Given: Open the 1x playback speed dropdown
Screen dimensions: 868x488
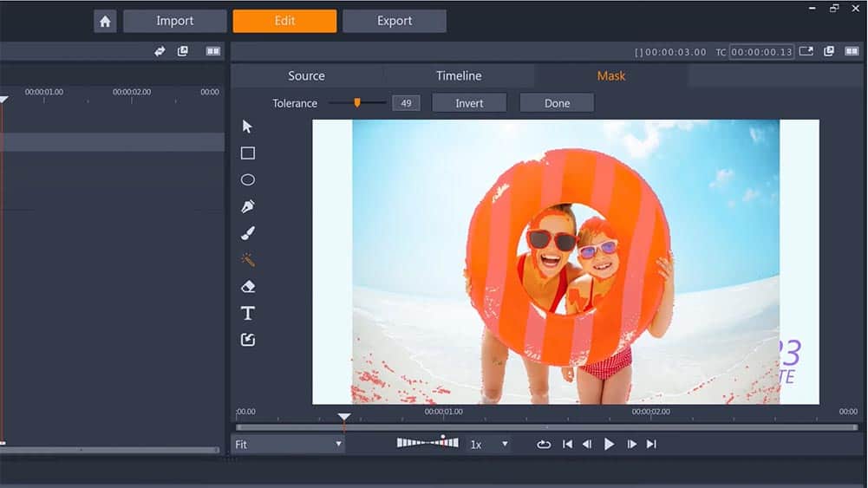Looking at the screenshot, I should tap(489, 445).
